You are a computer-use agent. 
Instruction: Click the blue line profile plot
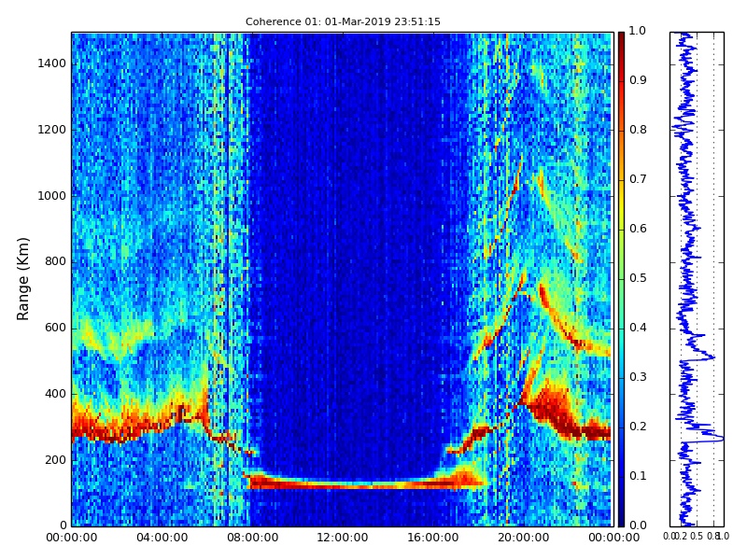697,279
